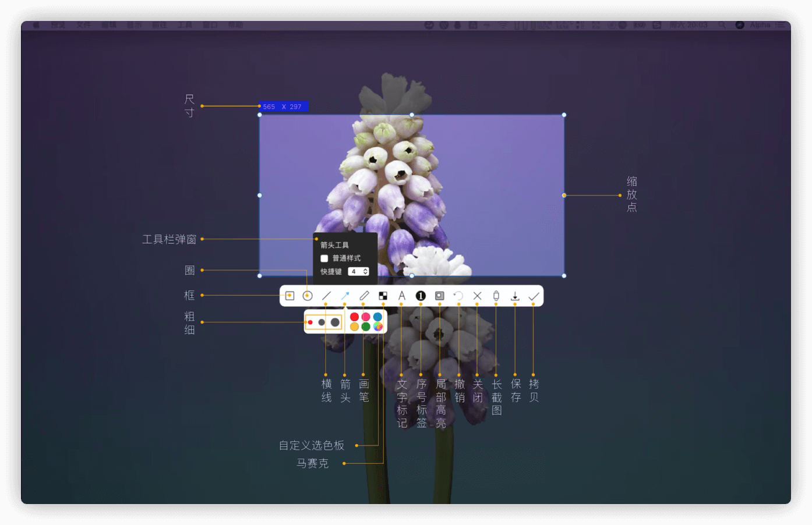Viewport: 812px width, 525px height.
Task: Select the local highlight tool
Action: tap(440, 296)
